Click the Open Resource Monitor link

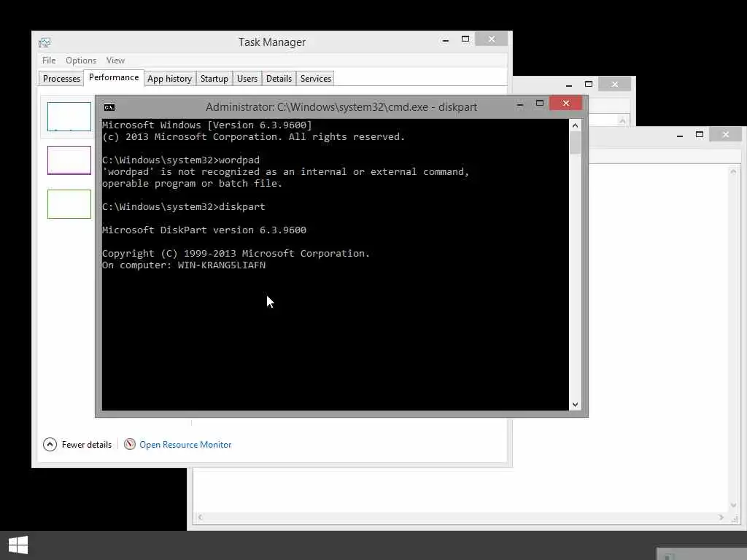(x=185, y=445)
